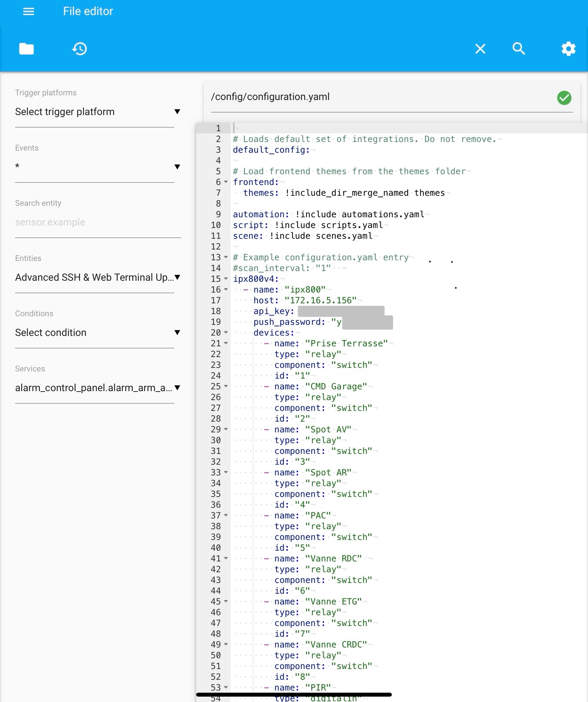Place cursor on line 1 of the editor
Screen dimensions: 588x702
pos(323,128)
